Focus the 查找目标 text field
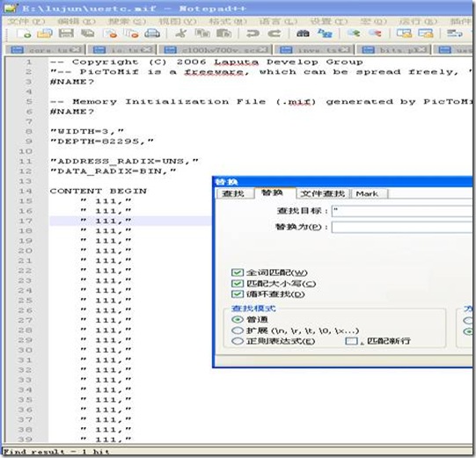Image resolution: width=476 pixels, height=458 pixels. 402,211
